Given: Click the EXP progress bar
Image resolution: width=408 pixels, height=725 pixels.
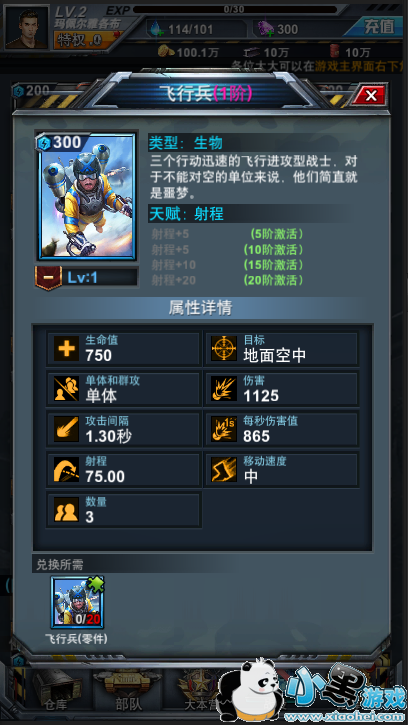Looking at the screenshot, I should click(235, 9).
